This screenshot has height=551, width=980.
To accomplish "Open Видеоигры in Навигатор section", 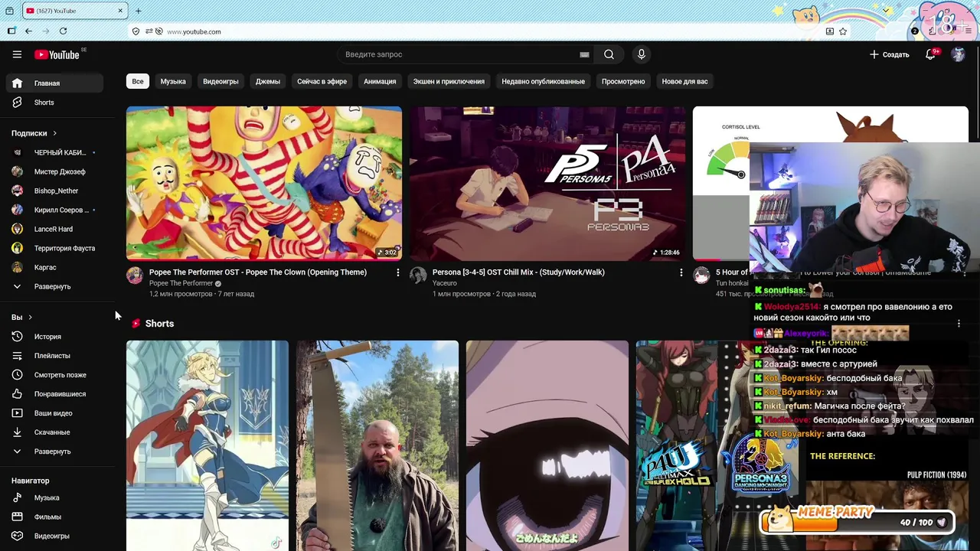I will [54, 536].
